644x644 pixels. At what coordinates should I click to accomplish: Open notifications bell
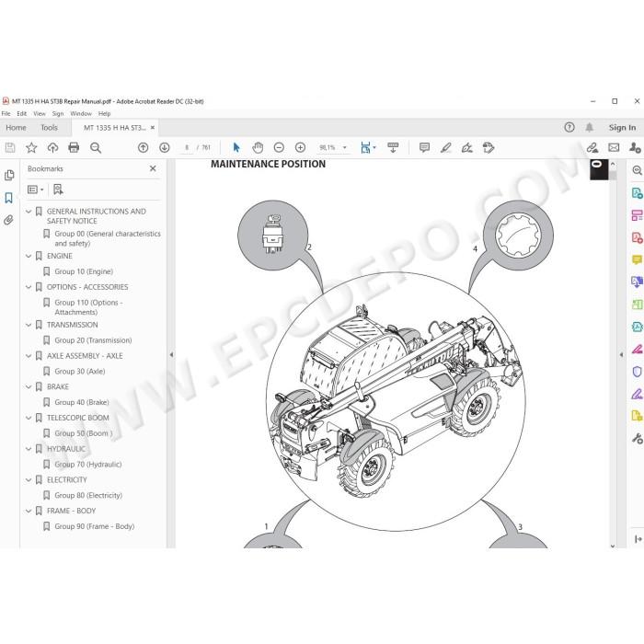(590, 127)
